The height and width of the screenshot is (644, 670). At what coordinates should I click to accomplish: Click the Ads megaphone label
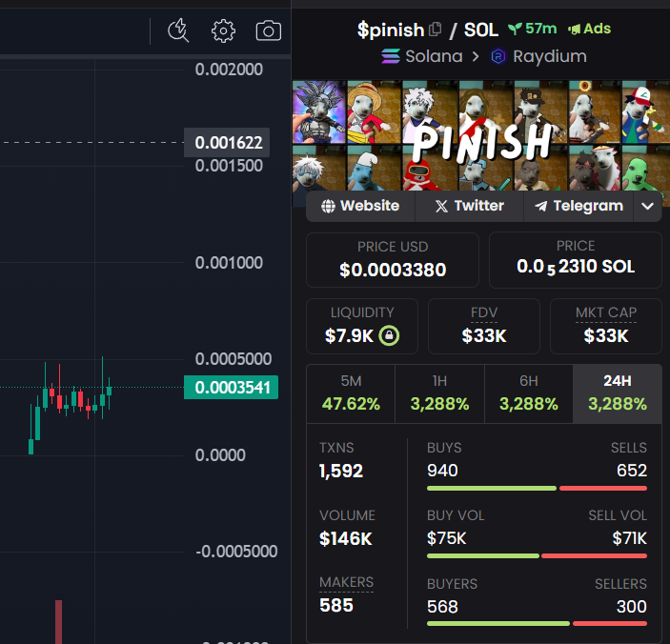(x=589, y=29)
